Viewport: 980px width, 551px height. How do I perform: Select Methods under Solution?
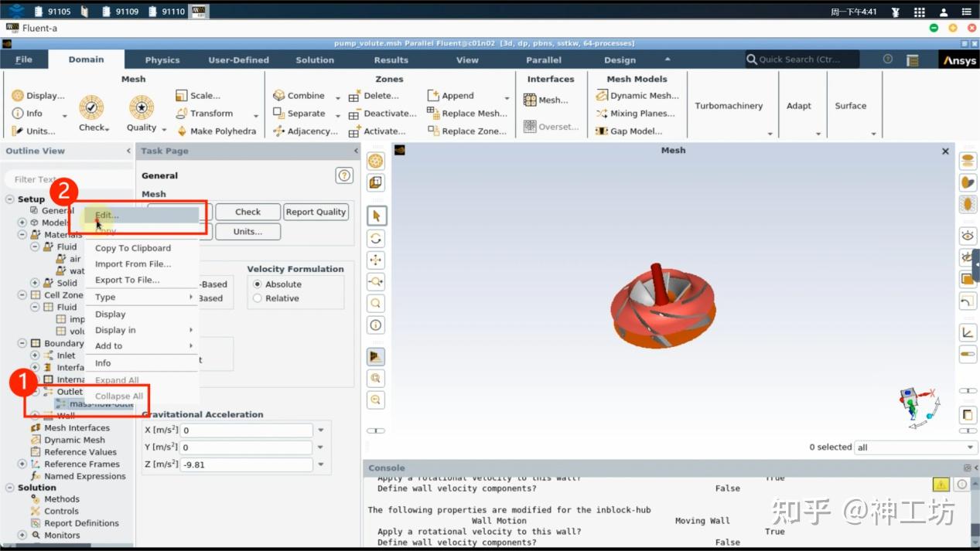(62, 499)
